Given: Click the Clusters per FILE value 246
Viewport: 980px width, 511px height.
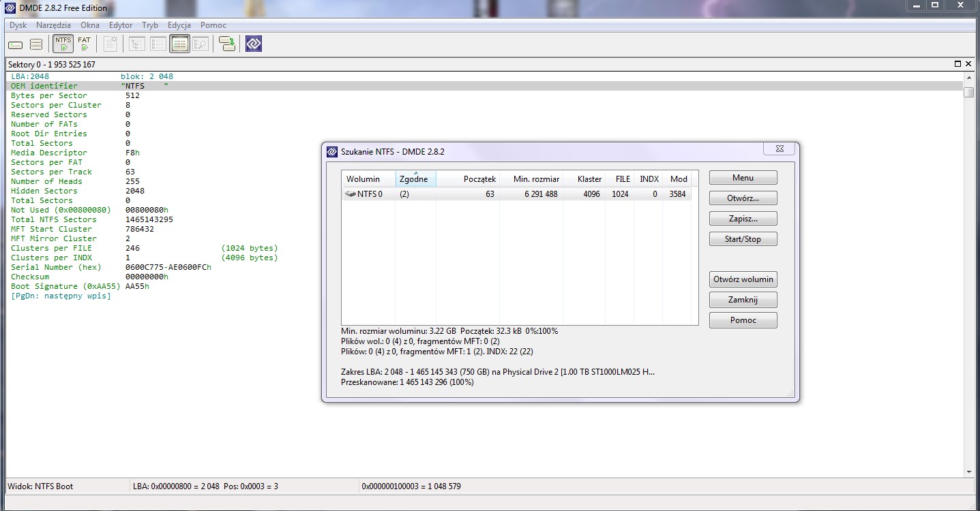Looking at the screenshot, I should tap(132, 248).
